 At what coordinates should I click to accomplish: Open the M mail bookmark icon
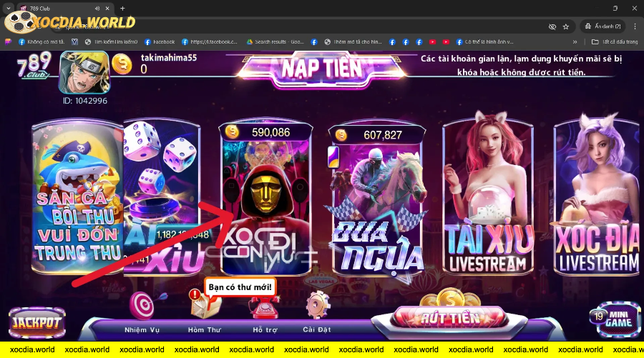point(74,41)
